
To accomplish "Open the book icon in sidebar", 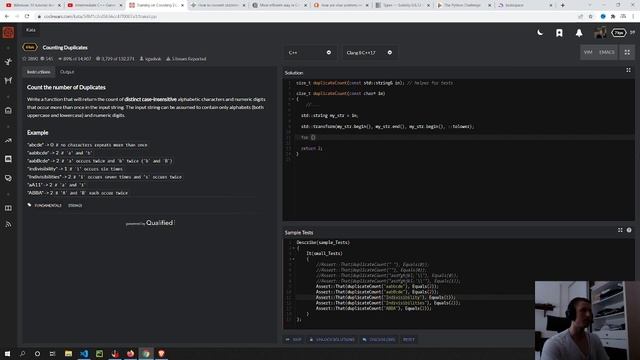I will [x=8, y=208].
